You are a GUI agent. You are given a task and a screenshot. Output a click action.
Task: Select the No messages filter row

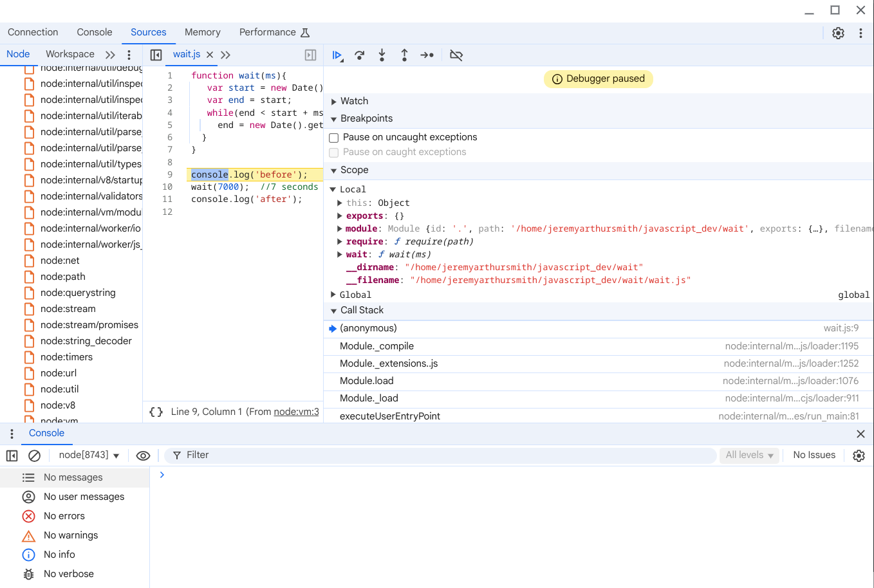coord(75,477)
